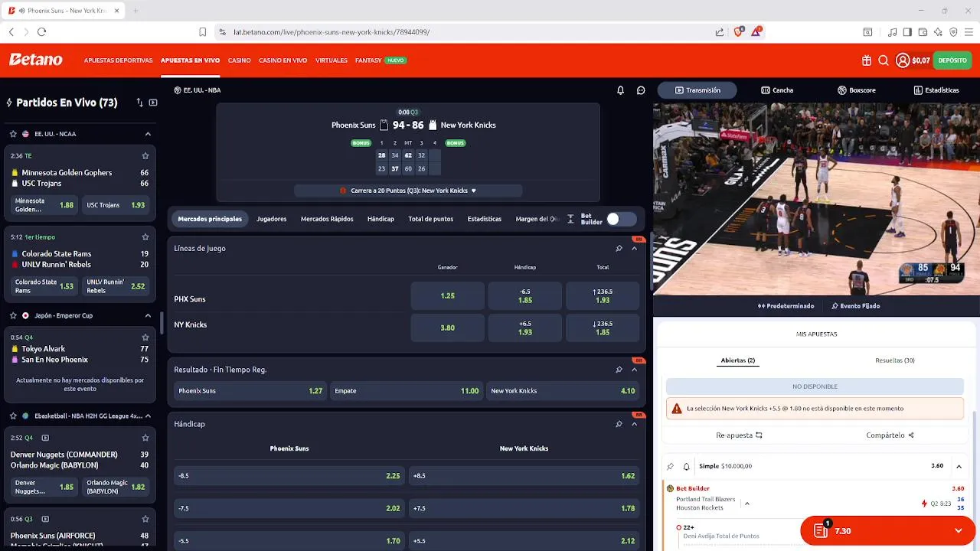This screenshot has height=551, width=980.
Task: Favorite the Tokyo Alvark match star
Action: pos(145,337)
